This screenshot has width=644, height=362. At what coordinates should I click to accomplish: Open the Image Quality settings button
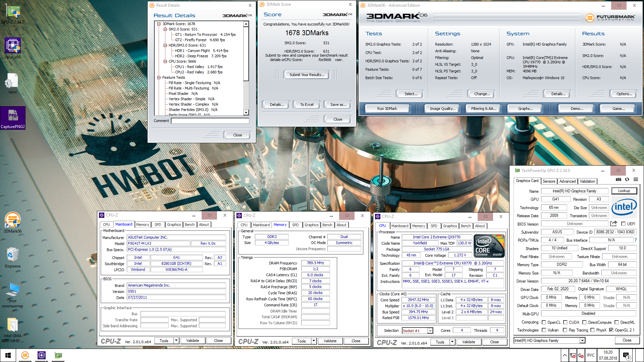pyautogui.click(x=443, y=109)
